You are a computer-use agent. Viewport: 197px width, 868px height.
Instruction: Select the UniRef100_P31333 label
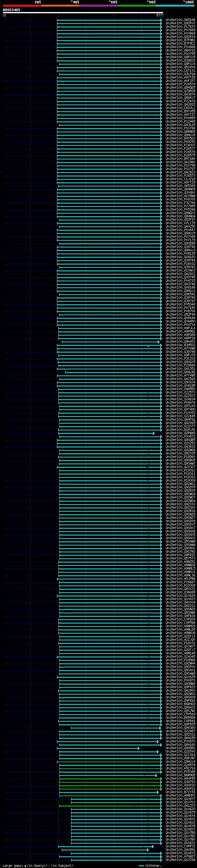click(180, 358)
